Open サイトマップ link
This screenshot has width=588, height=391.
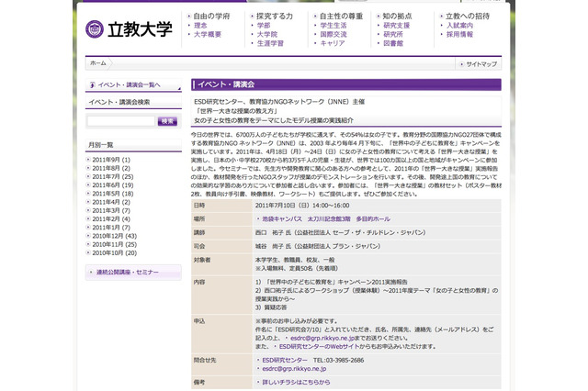481,64
